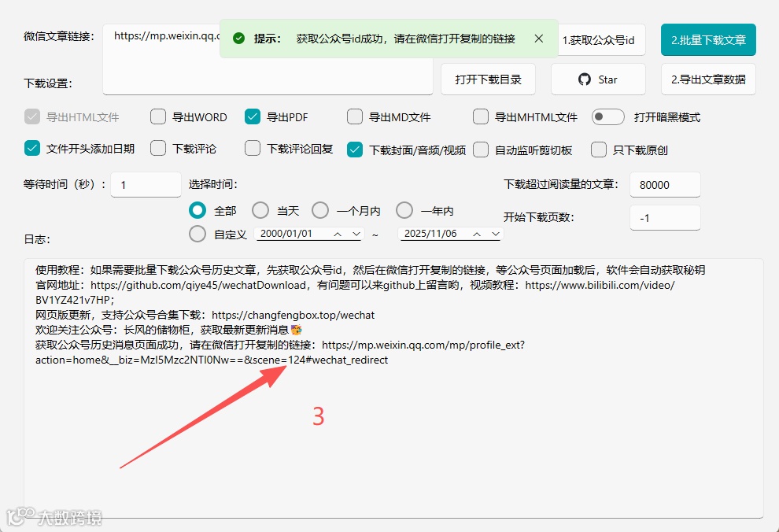This screenshot has height=532, width=779.
Task: Enable 只下载原创 checkbox
Action: (599, 150)
